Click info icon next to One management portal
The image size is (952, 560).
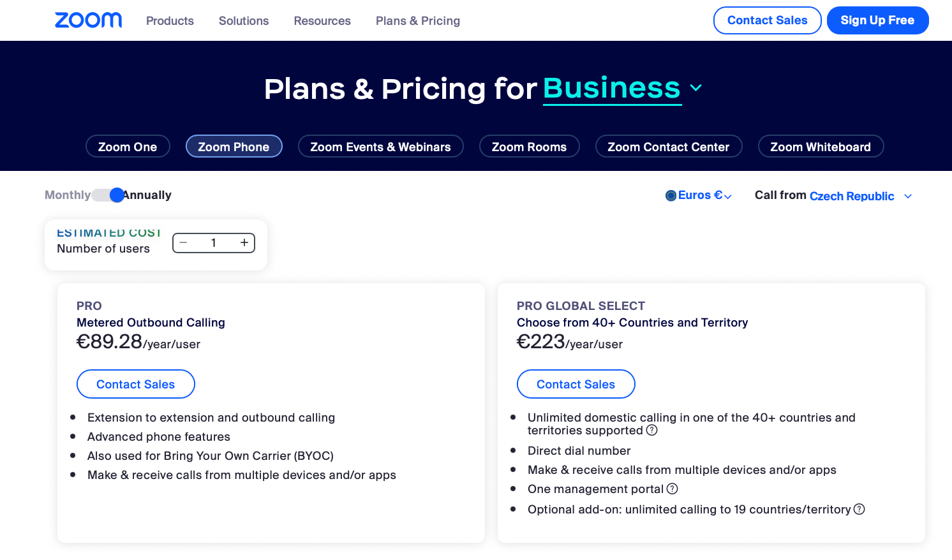(x=672, y=489)
